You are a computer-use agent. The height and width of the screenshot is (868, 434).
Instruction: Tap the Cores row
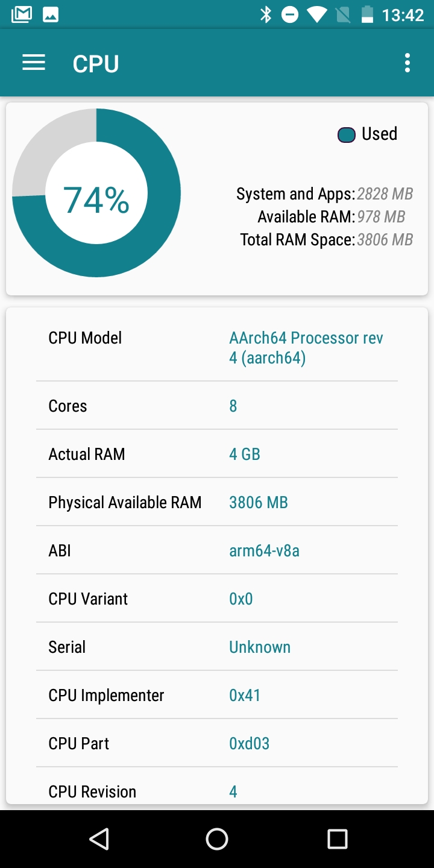[x=217, y=406]
